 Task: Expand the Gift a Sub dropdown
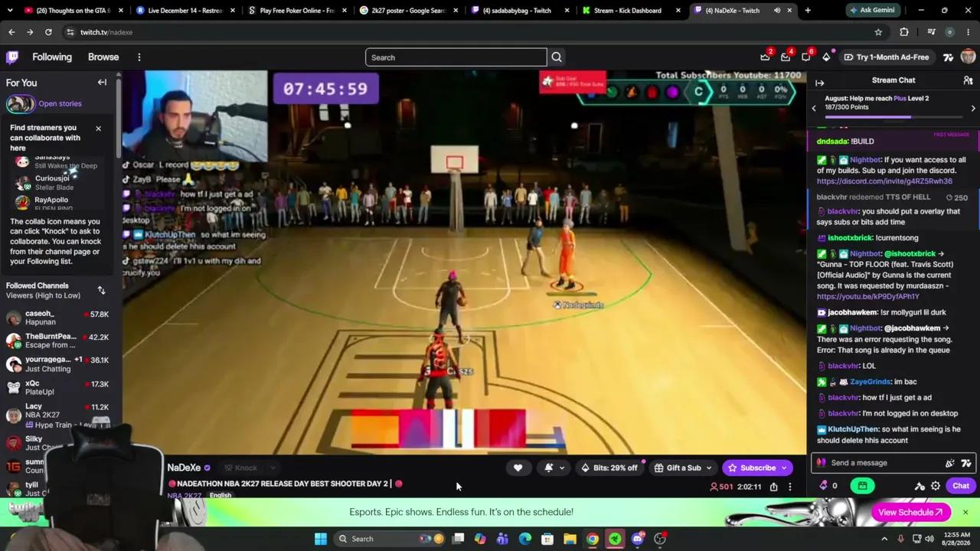pyautogui.click(x=708, y=468)
